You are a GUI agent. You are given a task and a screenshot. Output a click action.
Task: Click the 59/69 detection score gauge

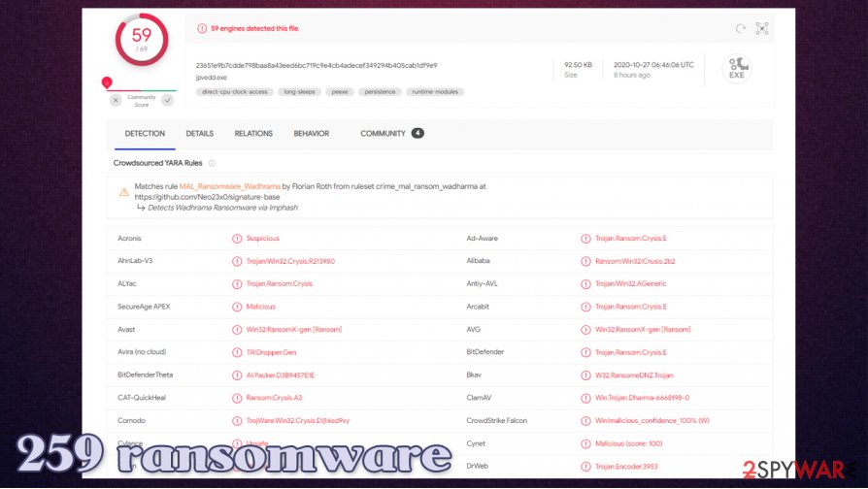point(142,40)
